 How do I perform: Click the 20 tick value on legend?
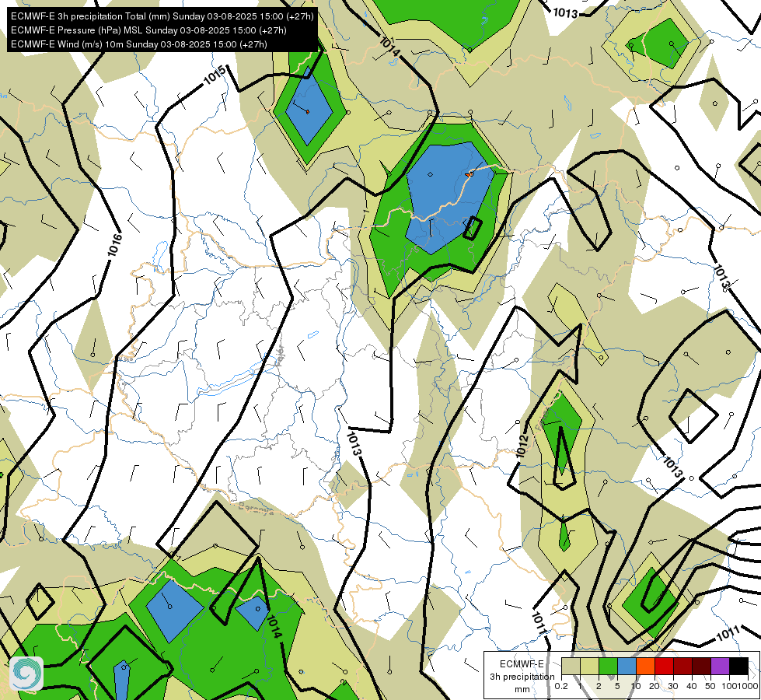point(655,686)
